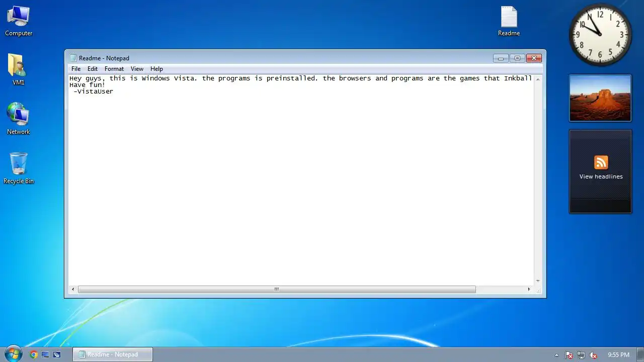Click the monitor icon pinned beside Chrome
This screenshot has height=362, width=644.
[45, 354]
